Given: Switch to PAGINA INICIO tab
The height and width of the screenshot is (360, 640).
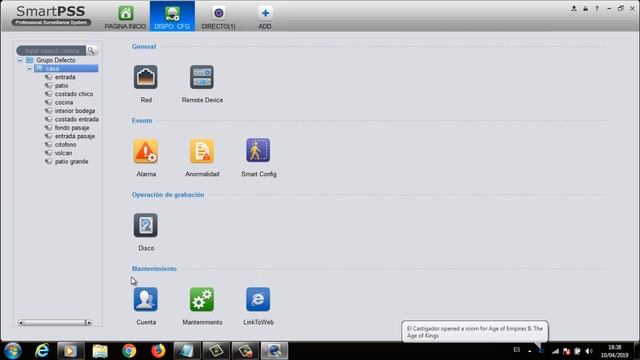Looking at the screenshot, I should pyautogui.click(x=125, y=17).
